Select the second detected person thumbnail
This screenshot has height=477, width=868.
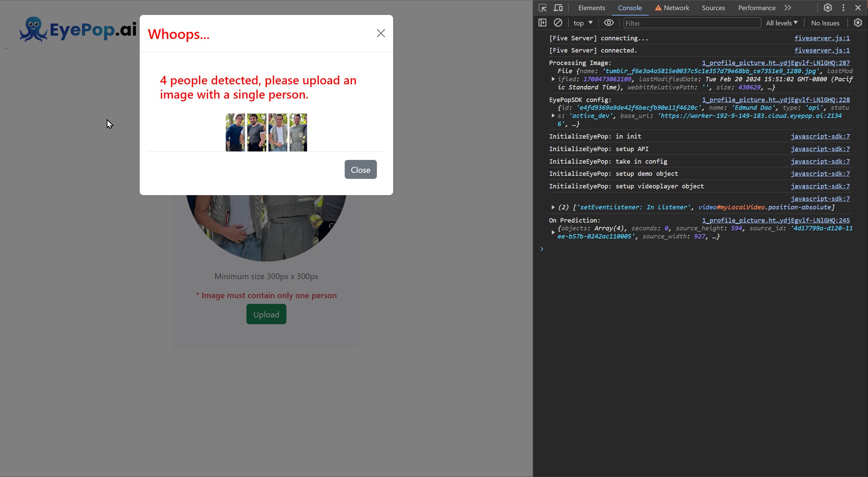(x=256, y=132)
